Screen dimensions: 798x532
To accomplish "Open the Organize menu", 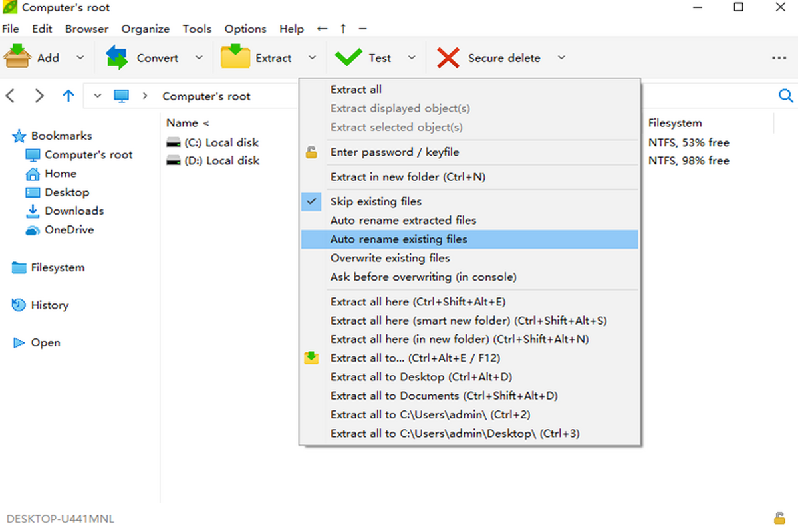I will 145,29.
